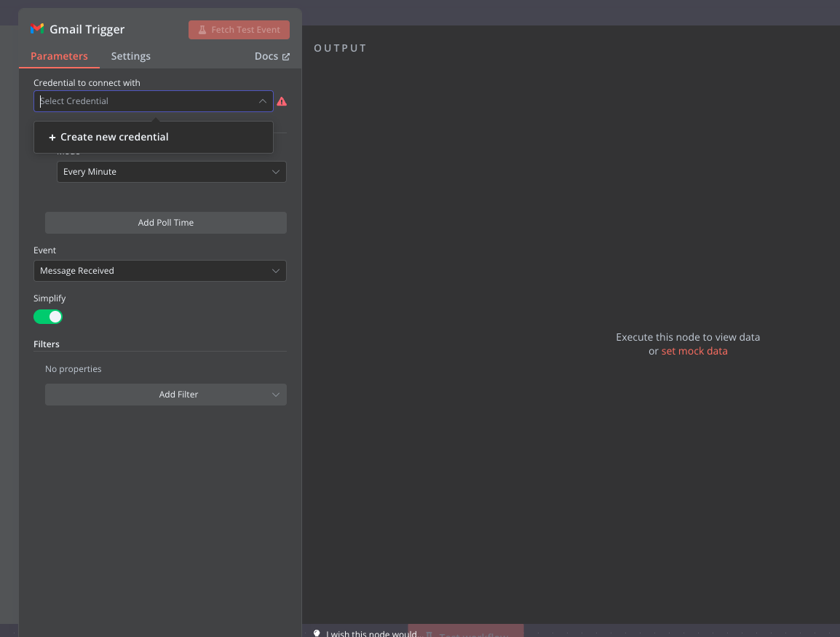Image resolution: width=840 pixels, height=637 pixels.
Task: Click the OUTPUT panel heading
Action: point(340,48)
